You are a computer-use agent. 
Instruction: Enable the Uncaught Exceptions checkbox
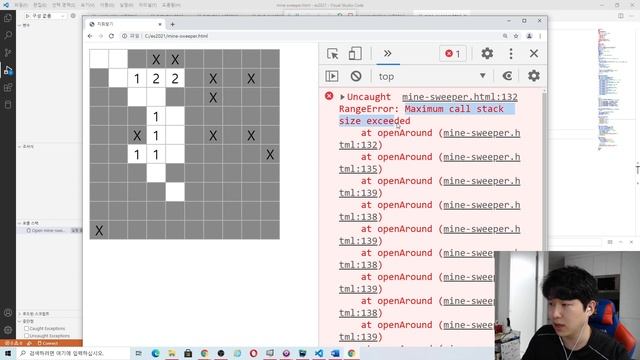pos(27,336)
